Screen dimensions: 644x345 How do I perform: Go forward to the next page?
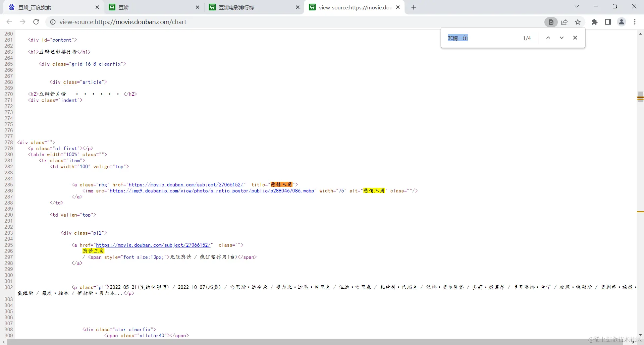point(22,22)
